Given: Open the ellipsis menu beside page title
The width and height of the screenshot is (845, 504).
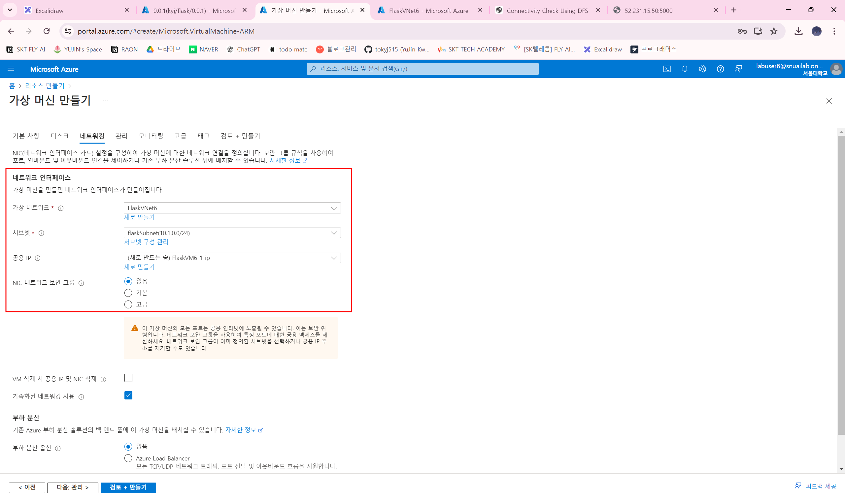Looking at the screenshot, I should pyautogui.click(x=106, y=101).
